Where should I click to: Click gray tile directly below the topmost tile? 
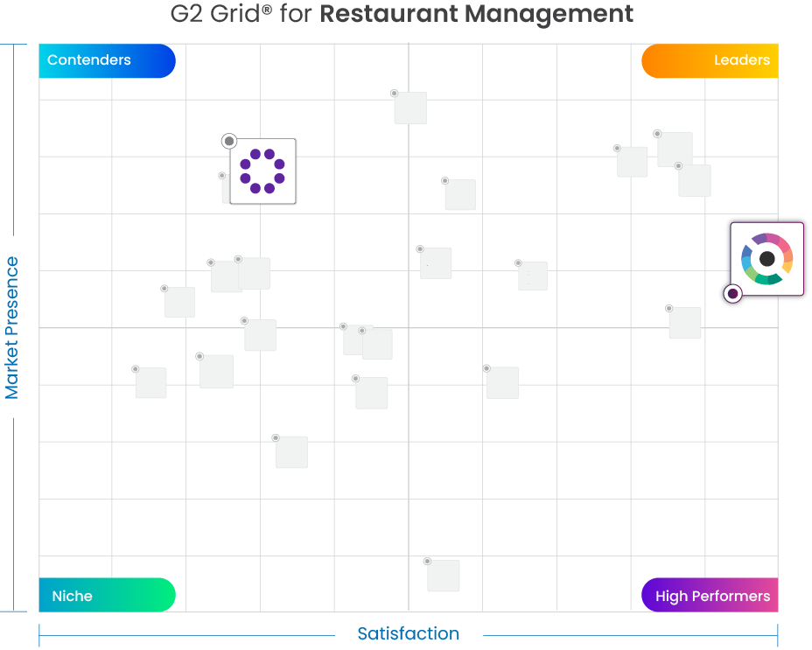tap(460, 195)
